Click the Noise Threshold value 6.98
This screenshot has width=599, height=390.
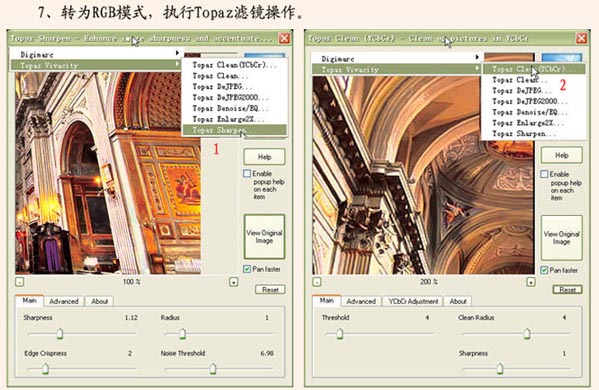click(x=267, y=353)
